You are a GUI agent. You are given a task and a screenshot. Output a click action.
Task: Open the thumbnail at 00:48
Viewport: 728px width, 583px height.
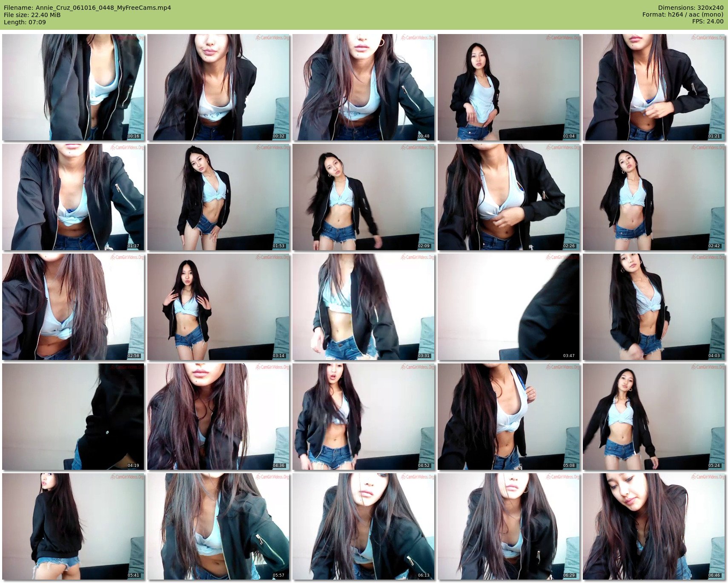(364, 87)
